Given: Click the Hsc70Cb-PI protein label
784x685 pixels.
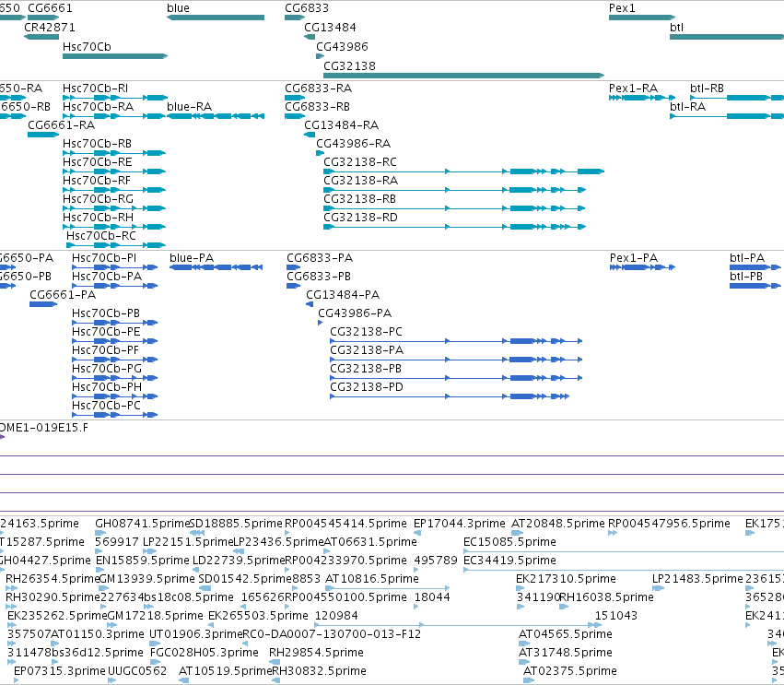Looking at the screenshot, I should click(x=104, y=258).
